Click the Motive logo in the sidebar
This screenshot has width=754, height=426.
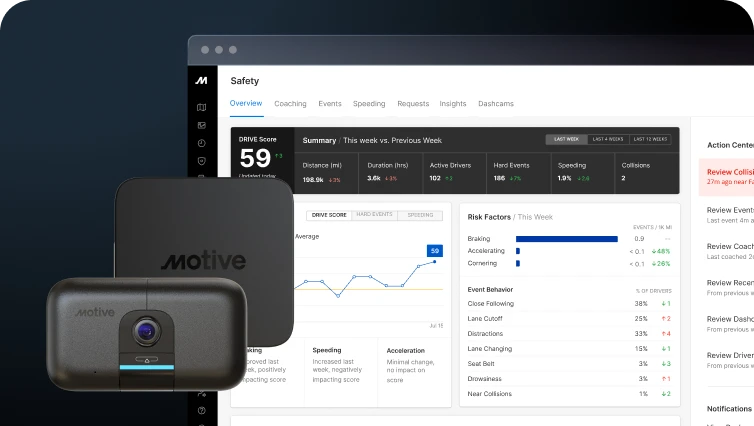202,80
